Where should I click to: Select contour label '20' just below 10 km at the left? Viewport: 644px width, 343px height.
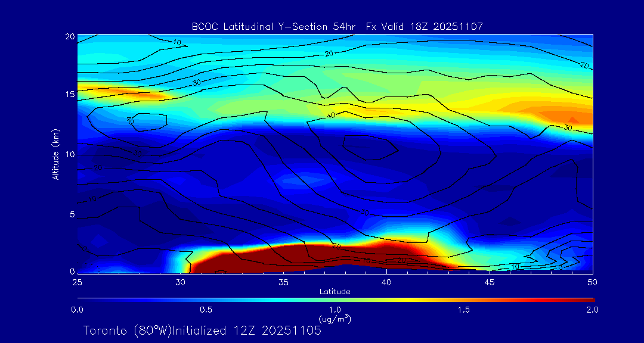[x=98, y=168]
